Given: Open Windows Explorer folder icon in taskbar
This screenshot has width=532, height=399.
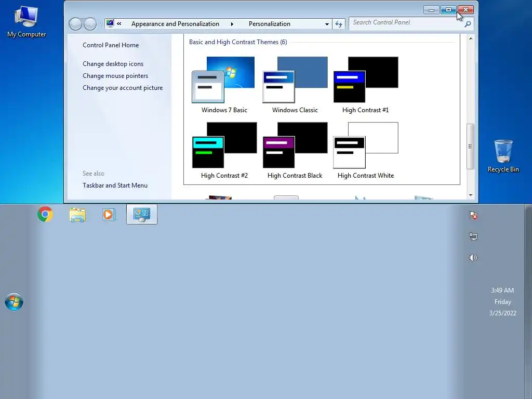Looking at the screenshot, I should [x=77, y=215].
